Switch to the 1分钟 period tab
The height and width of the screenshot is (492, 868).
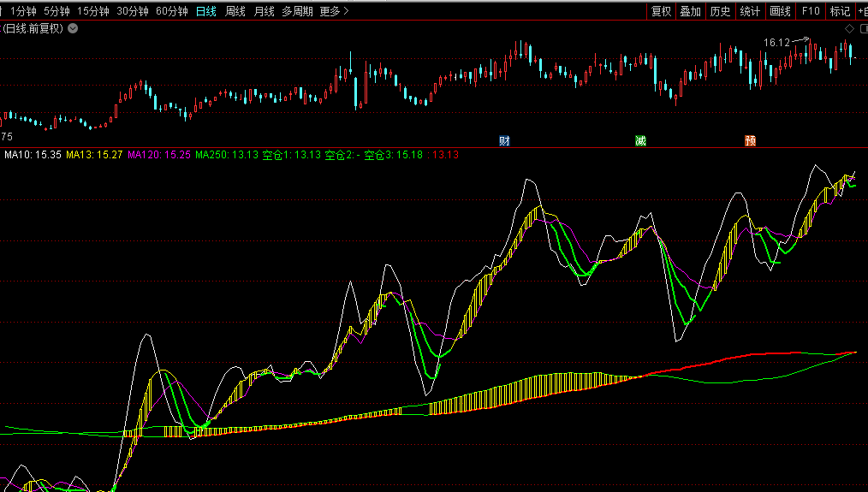(x=23, y=11)
